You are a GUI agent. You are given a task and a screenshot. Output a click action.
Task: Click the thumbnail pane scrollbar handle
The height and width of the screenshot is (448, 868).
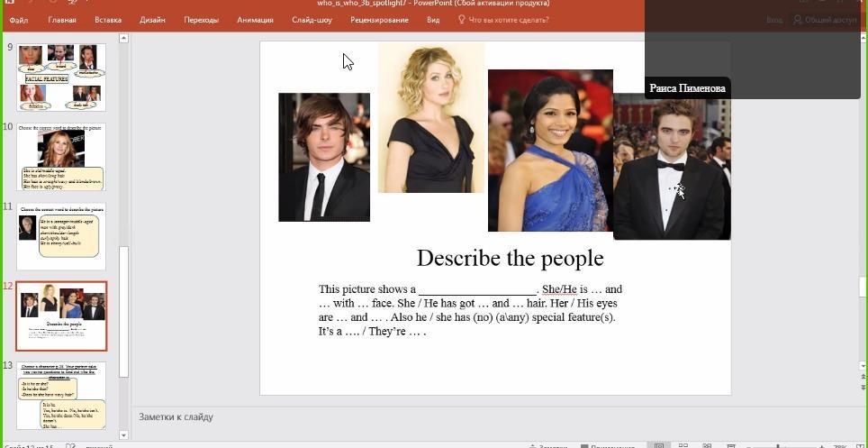pos(123,312)
